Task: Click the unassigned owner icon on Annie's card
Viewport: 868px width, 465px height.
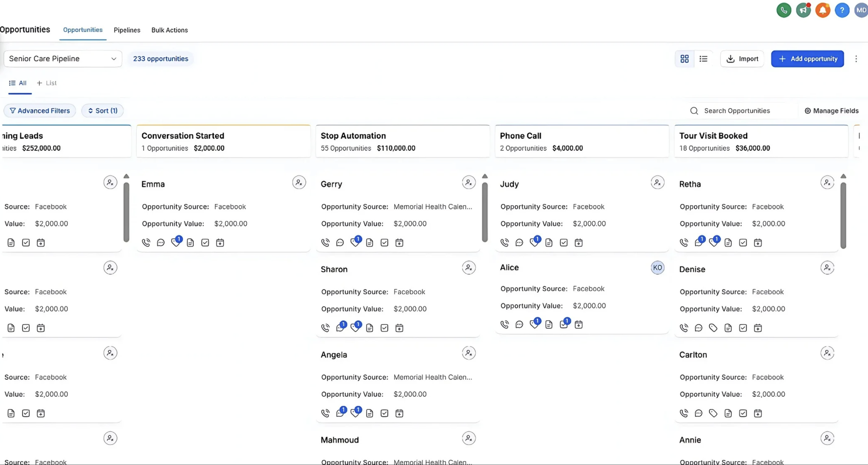Action: pos(827,438)
